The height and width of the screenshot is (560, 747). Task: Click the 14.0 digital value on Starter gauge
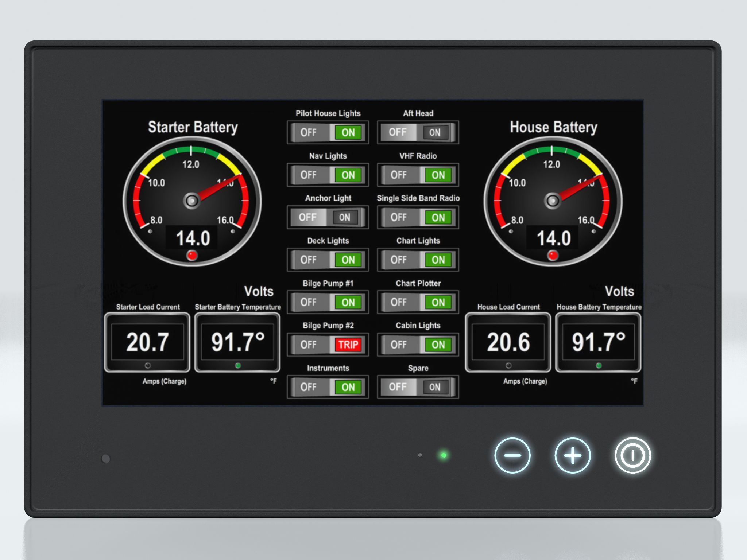click(193, 238)
